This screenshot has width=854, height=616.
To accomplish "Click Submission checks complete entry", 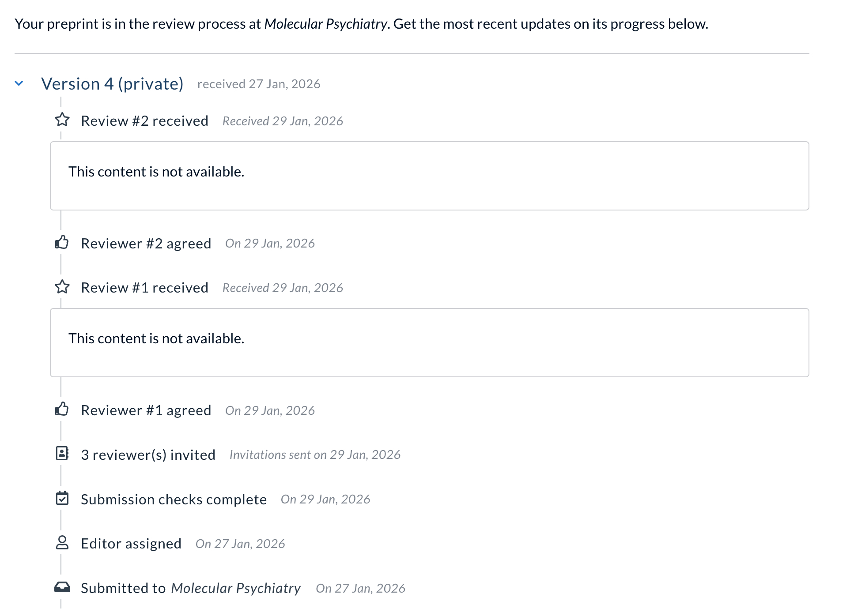I will click(174, 500).
